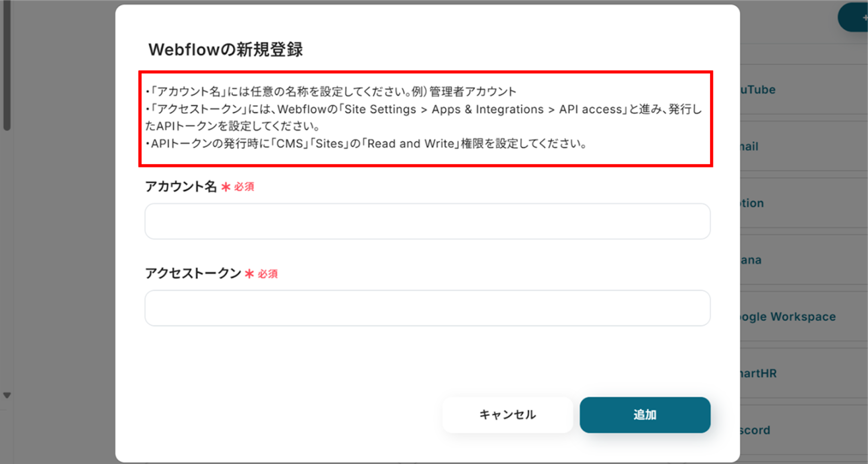Click the left vertical scrollbar thumb
The height and width of the screenshot is (464, 868).
point(7,65)
